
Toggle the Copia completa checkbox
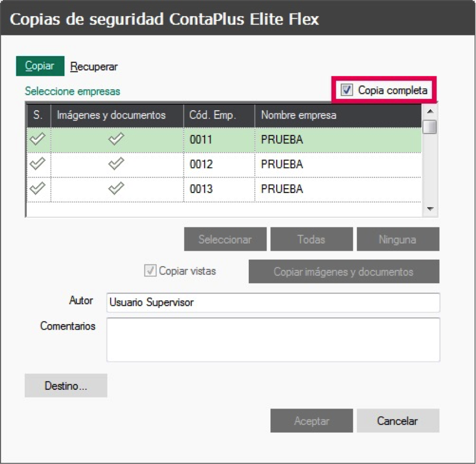pos(347,90)
